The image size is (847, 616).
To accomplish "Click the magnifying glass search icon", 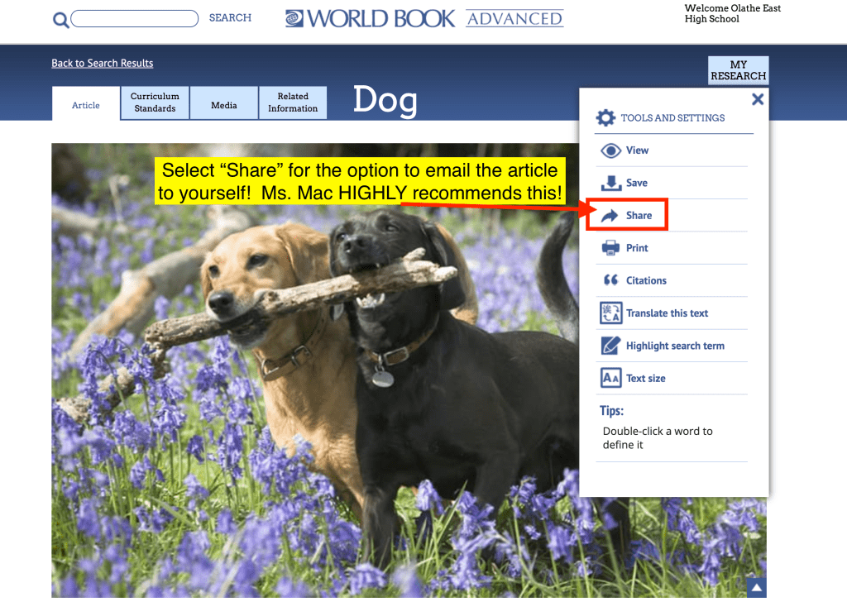I will pyautogui.click(x=60, y=20).
